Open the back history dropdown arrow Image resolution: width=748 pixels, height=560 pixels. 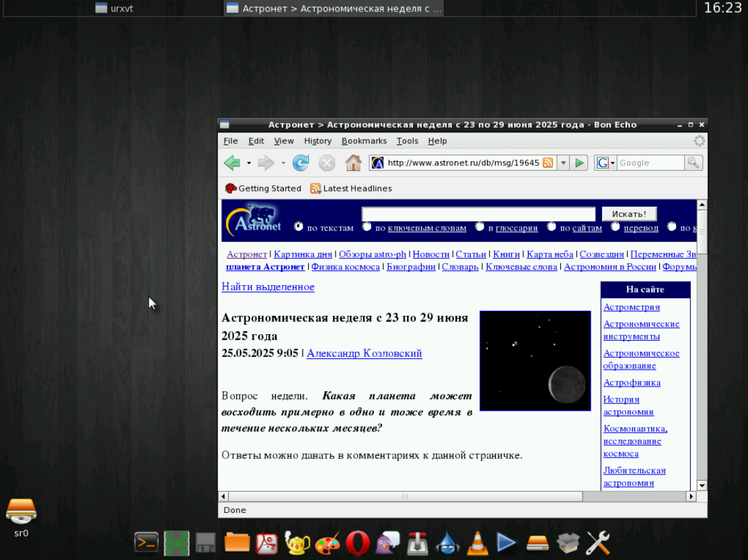coord(248,163)
